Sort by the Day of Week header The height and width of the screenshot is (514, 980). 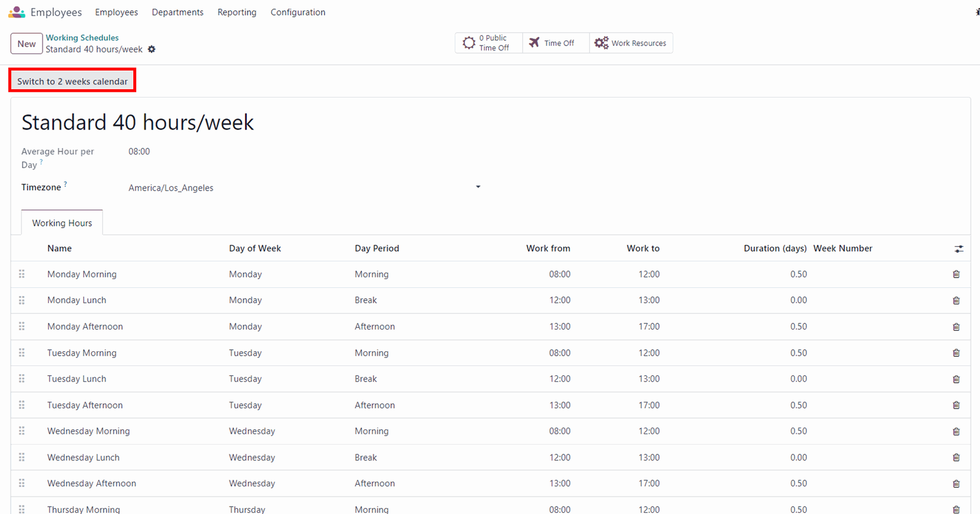pos(255,249)
